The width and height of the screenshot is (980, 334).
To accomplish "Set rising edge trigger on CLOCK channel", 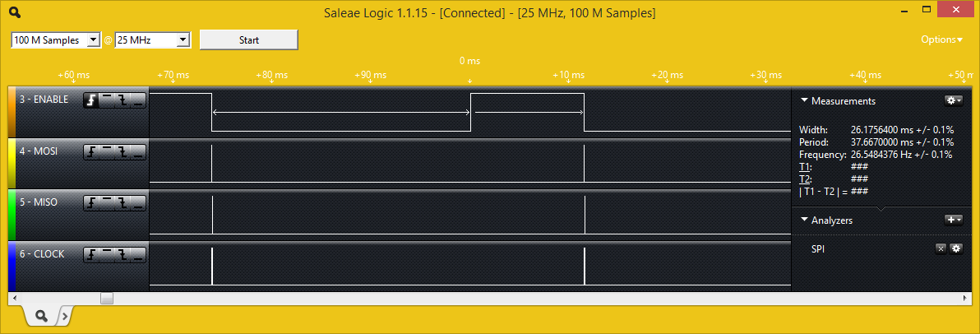I will click(91, 254).
